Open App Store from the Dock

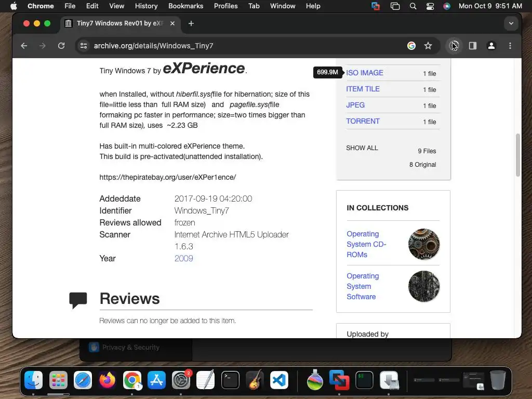(x=156, y=380)
